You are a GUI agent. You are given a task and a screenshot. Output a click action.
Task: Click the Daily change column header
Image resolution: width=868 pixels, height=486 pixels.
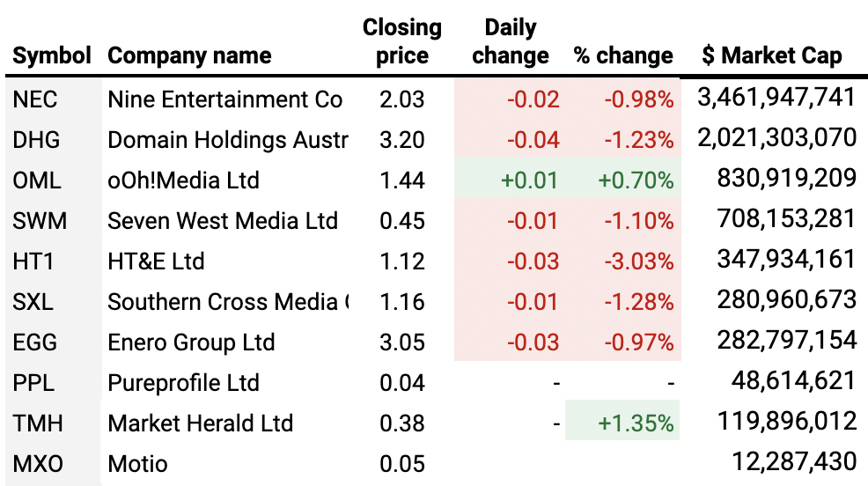pos(511,41)
